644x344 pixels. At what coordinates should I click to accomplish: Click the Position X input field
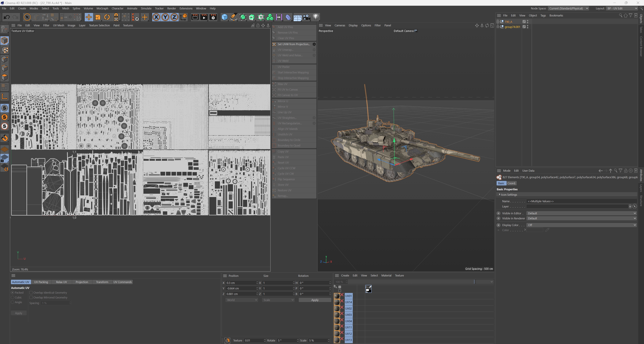click(241, 283)
